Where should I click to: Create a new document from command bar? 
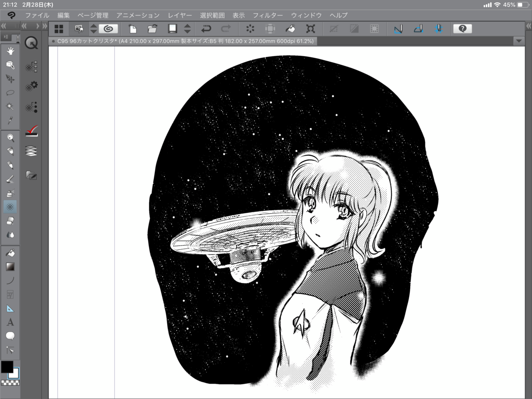point(133,29)
